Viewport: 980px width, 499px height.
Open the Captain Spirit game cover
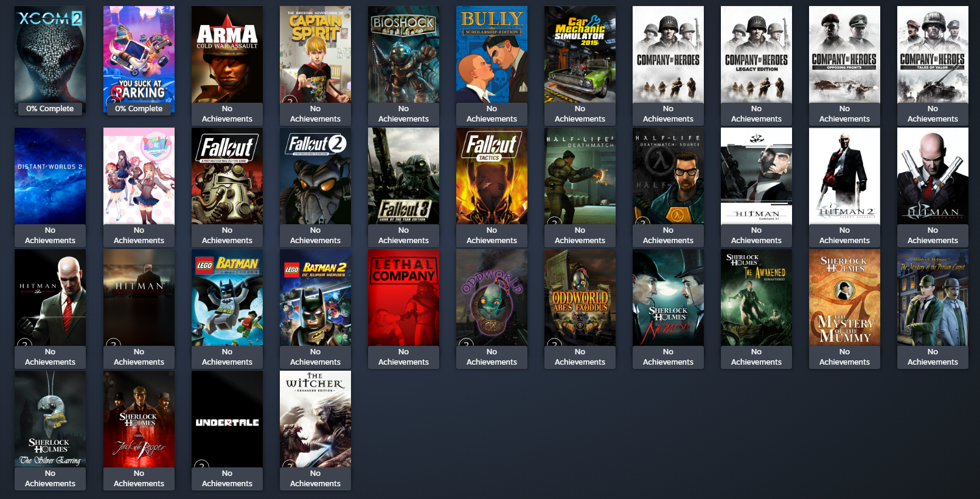(315, 55)
